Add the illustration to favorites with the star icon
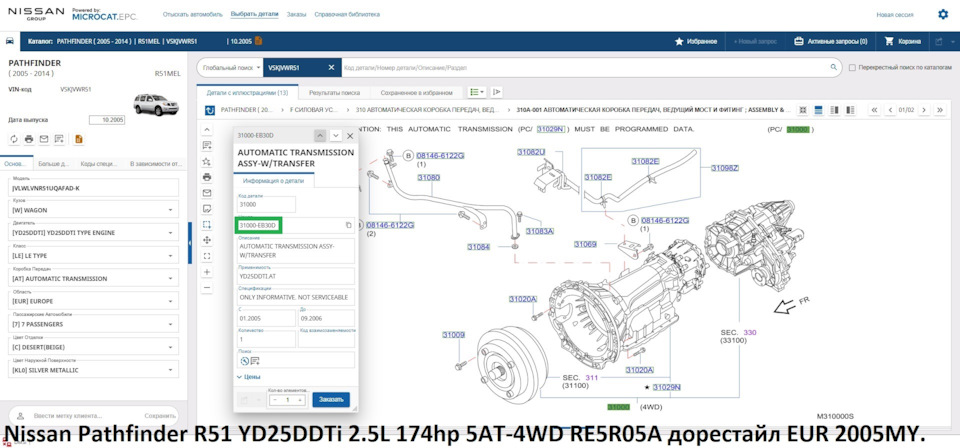 (x=207, y=162)
